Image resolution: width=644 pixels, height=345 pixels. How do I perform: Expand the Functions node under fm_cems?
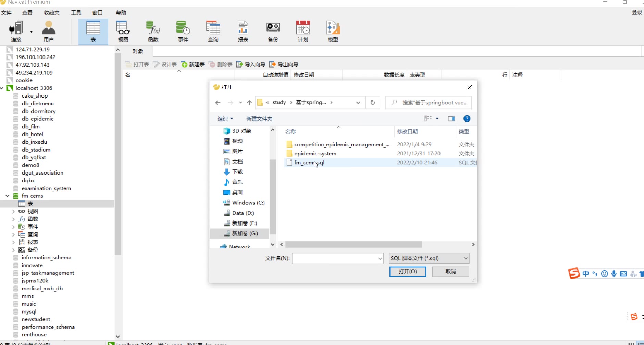tap(13, 219)
